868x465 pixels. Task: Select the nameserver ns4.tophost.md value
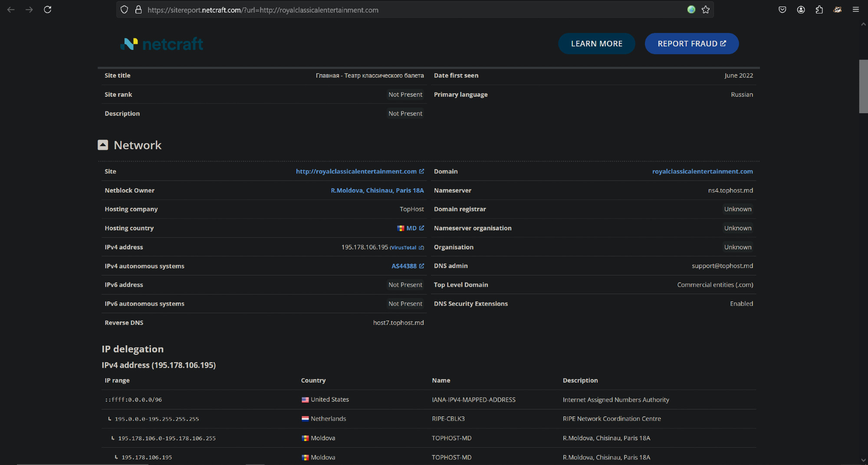pos(730,190)
